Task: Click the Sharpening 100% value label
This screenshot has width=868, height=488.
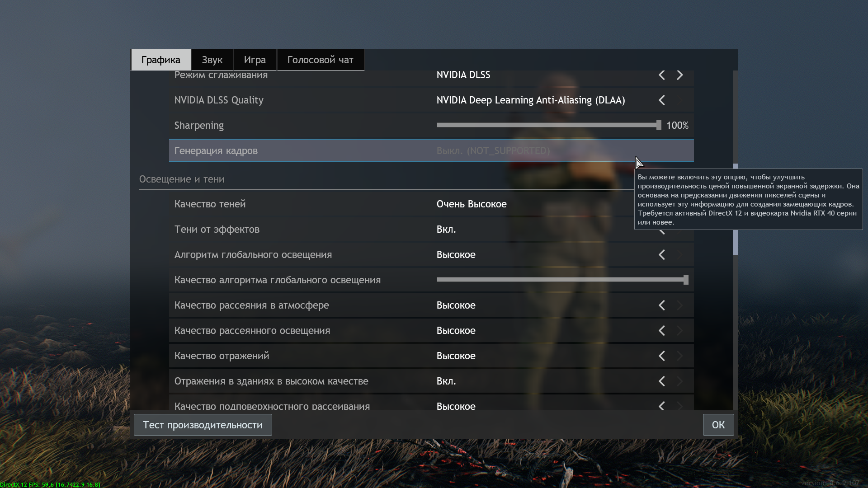Action: pyautogui.click(x=677, y=126)
